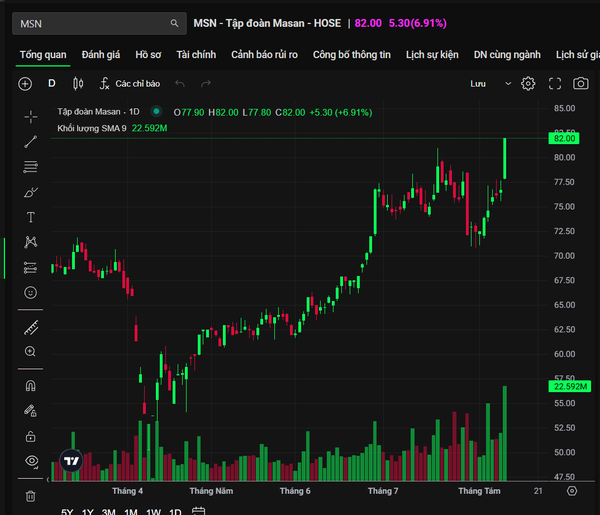Expand the Lưu dropdown chevron
Image resolution: width=600 pixels, height=515 pixels.
(508, 83)
